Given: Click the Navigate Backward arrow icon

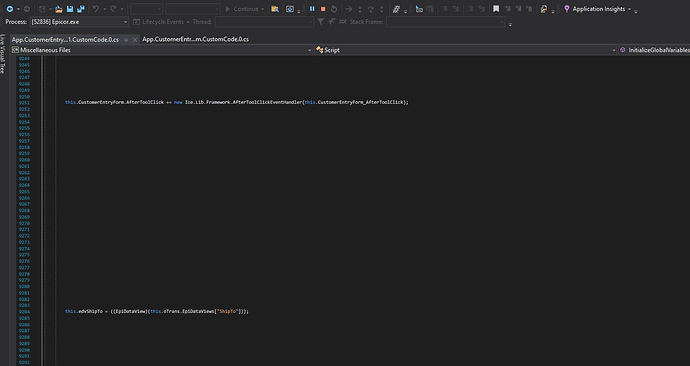Looking at the screenshot, I should click(x=9, y=9).
